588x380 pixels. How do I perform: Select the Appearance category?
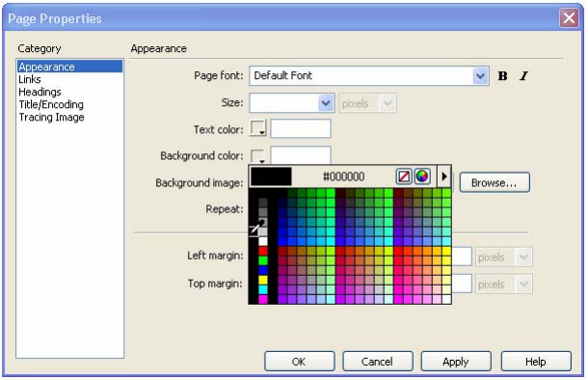pos(69,67)
